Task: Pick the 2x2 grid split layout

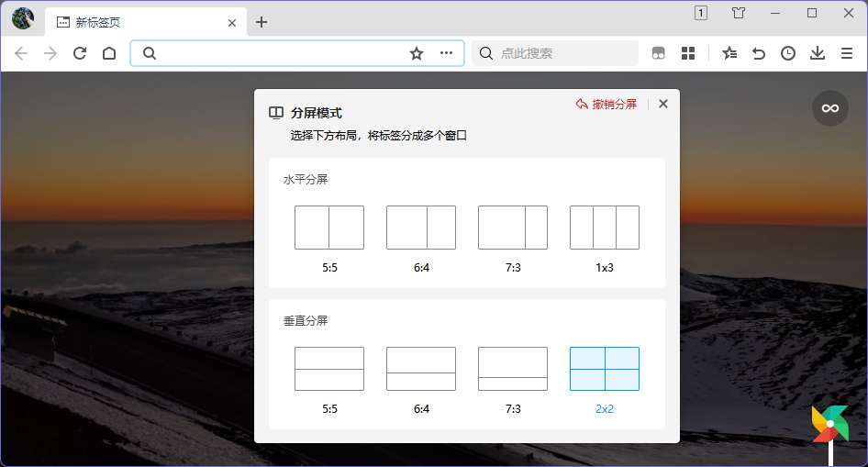Action: pyautogui.click(x=605, y=369)
